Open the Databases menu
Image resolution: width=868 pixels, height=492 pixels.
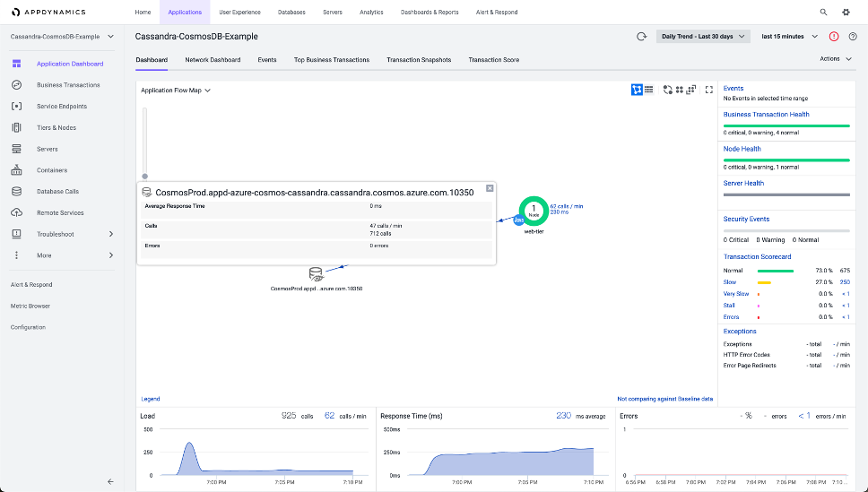point(291,13)
